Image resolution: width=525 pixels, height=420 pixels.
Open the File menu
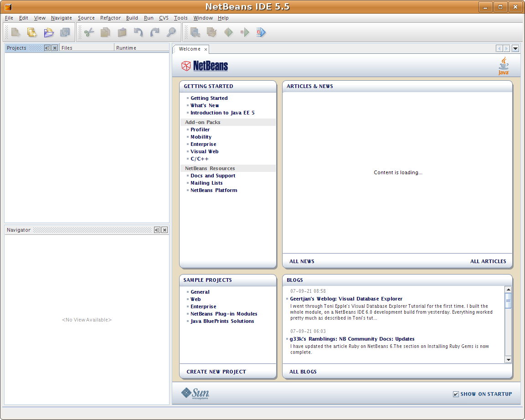pyautogui.click(x=9, y=18)
